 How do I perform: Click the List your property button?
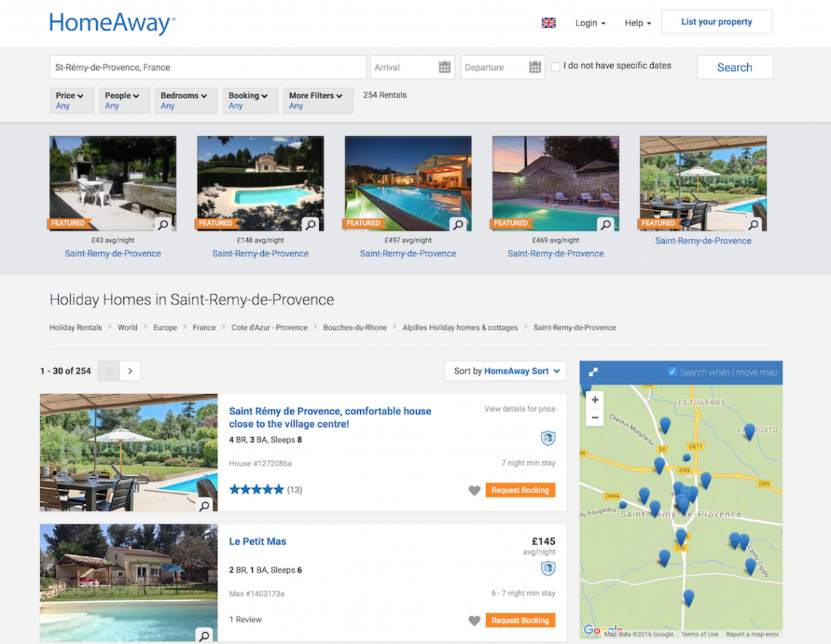717,22
